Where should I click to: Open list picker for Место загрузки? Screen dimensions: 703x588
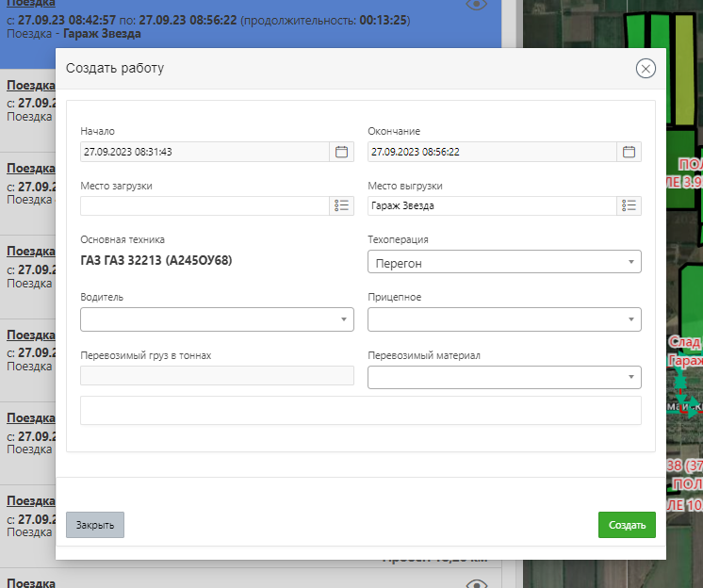pyautogui.click(x=342, y=205)
